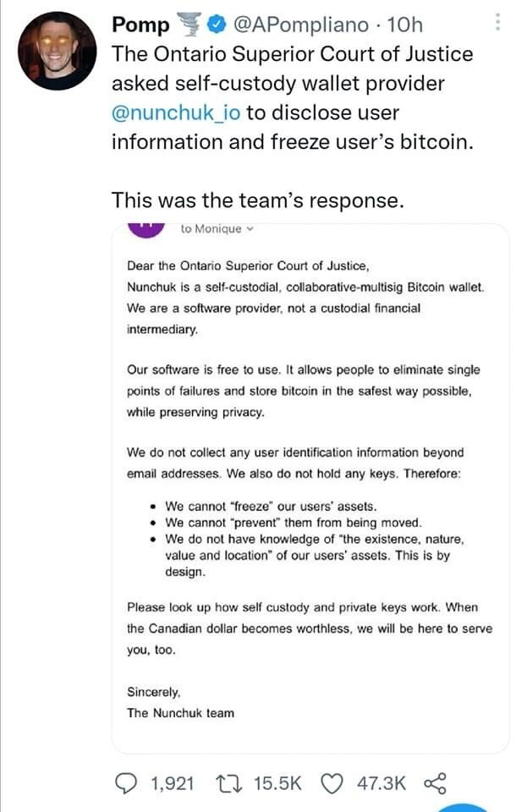
Task: Expand the 'to Monique' recipient chevron
Action: (250, 228)
